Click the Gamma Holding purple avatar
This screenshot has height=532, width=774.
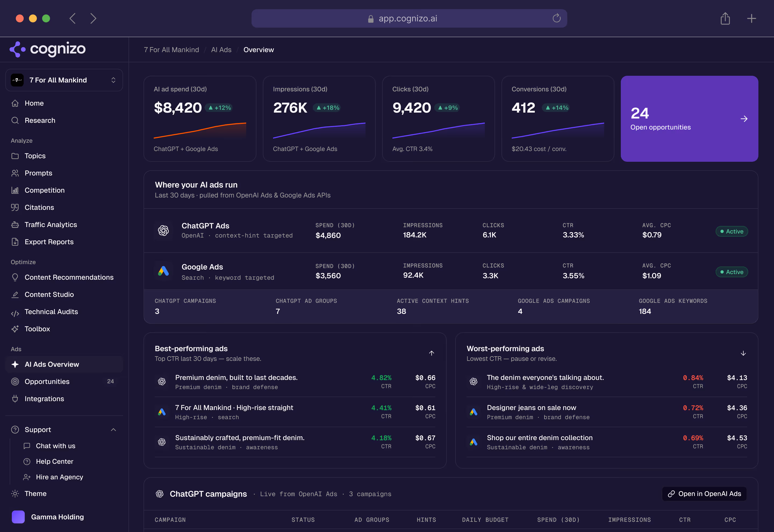[x=18, y=517]
